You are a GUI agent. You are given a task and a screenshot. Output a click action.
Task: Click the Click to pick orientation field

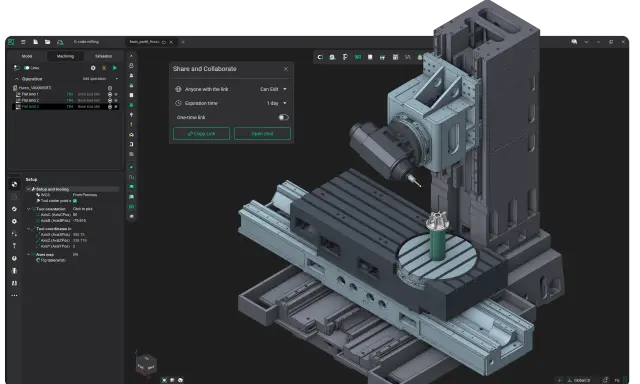(x=82, y=209)
